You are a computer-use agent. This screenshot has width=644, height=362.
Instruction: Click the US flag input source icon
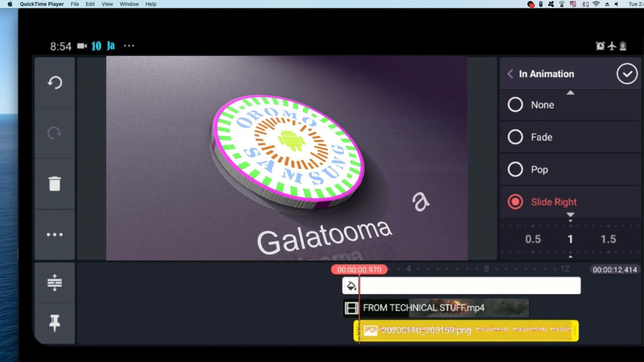[573, 4]
